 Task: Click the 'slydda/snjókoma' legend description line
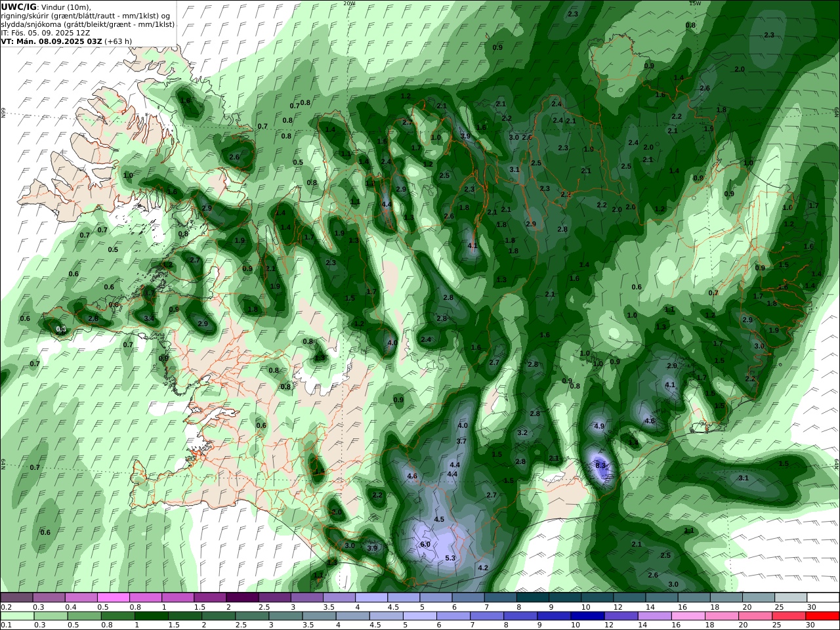(x=88, y=24)
